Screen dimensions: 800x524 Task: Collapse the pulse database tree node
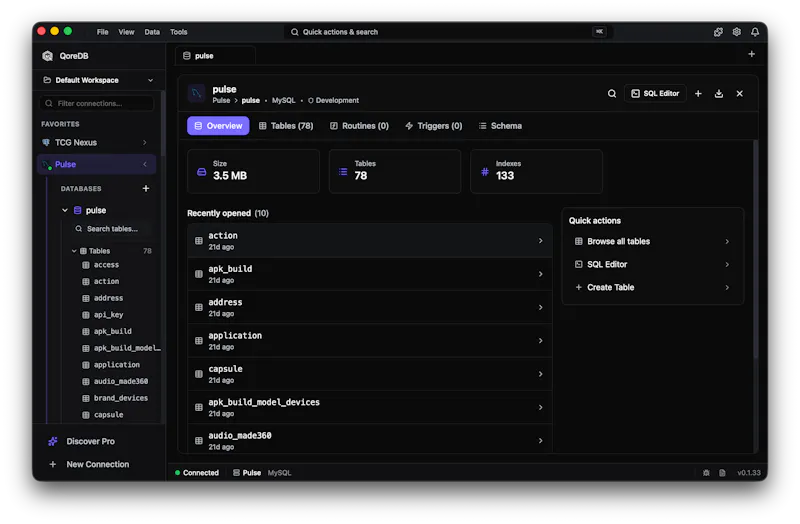click(65, 210)
